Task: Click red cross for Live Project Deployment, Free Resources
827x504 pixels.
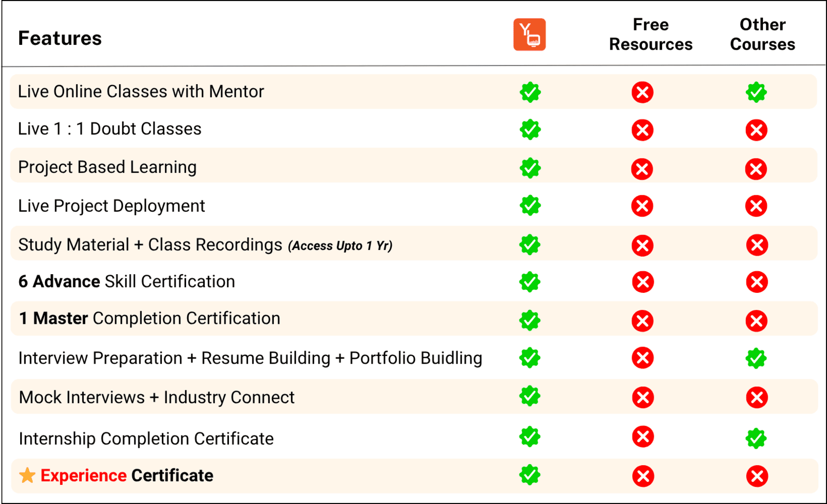Action: tap(642, 206)
